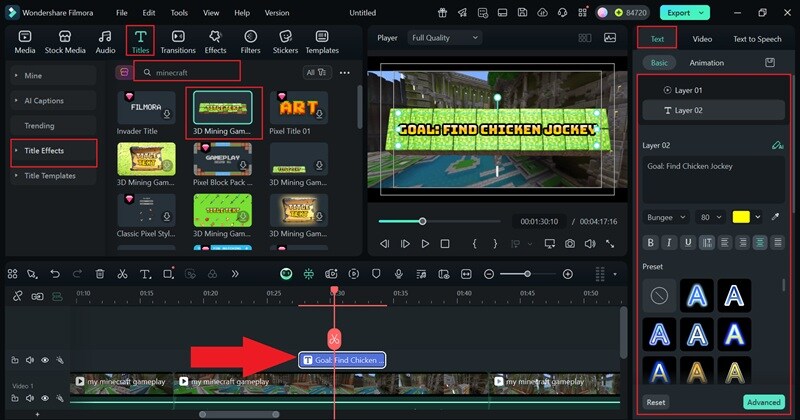This screenshot has width=800, height=420.
Task: Switch to the Transitions tab
Action: (x=178, y=42)
